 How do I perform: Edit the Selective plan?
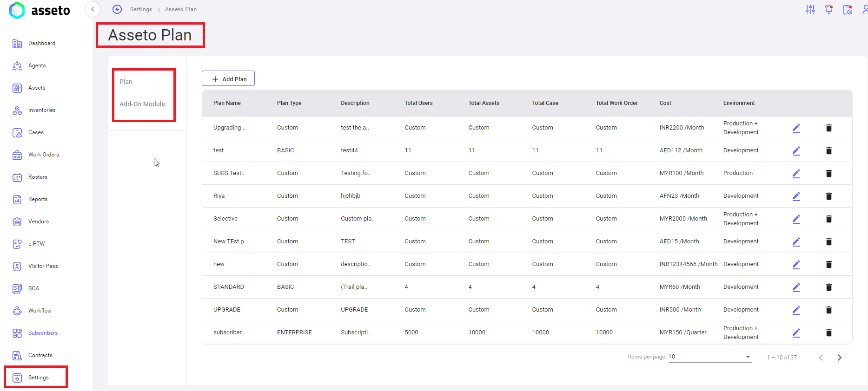point(796,219)
